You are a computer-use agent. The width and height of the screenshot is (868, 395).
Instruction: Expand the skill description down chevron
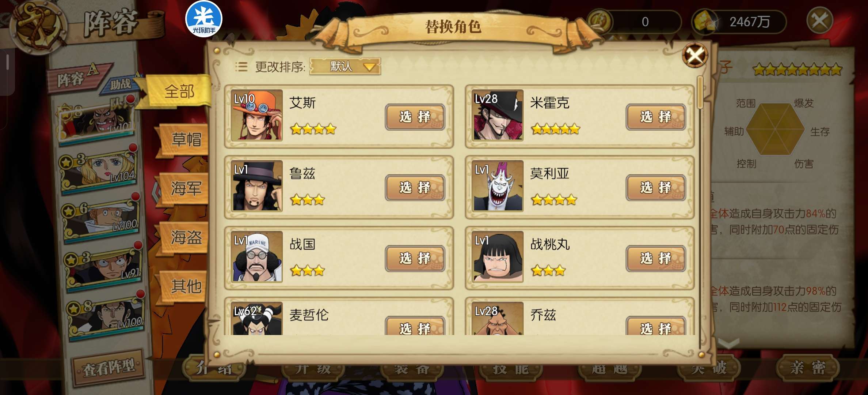click(x=728, y=343)
